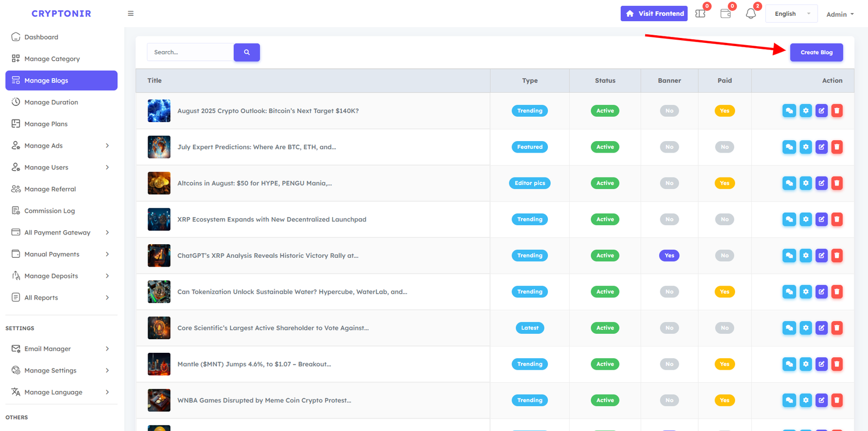The image size is (868, 431).
Task: Toggle Paid 'Yes' badge for August 2025 blog
Action: [725, 111]
